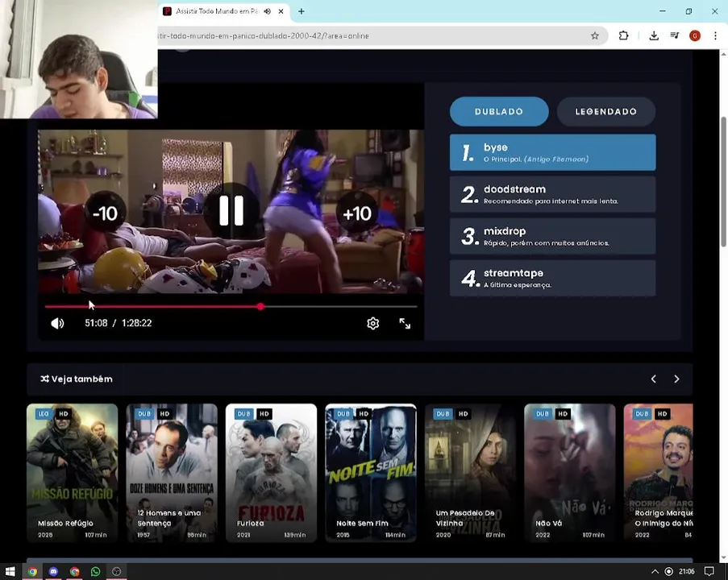
Task: Open the Não Vá movie card
Action: click(570, 472)
